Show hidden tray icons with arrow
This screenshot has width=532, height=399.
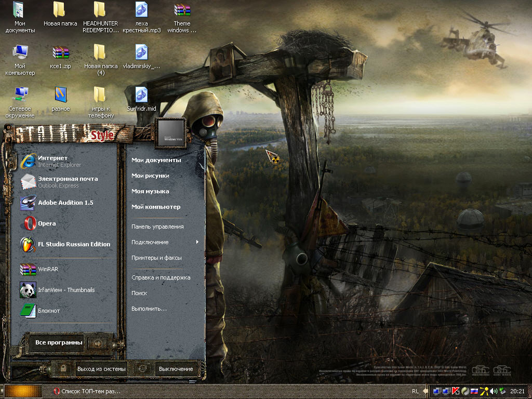pyautogui.click(x=425, y=391)
